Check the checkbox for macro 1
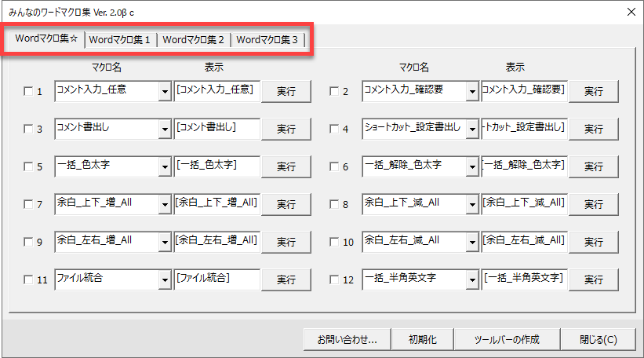Image resolution: width=644 pixels, height=358 pixels. [28, 92]
